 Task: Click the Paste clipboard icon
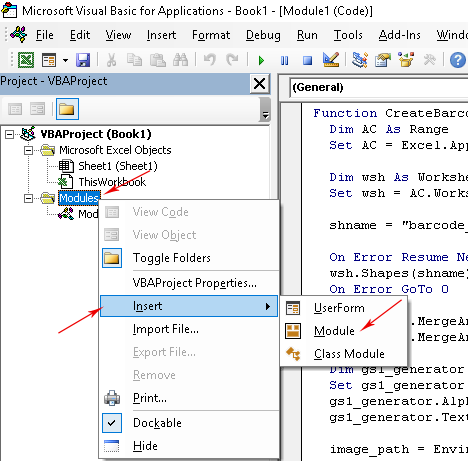[158, 60]
